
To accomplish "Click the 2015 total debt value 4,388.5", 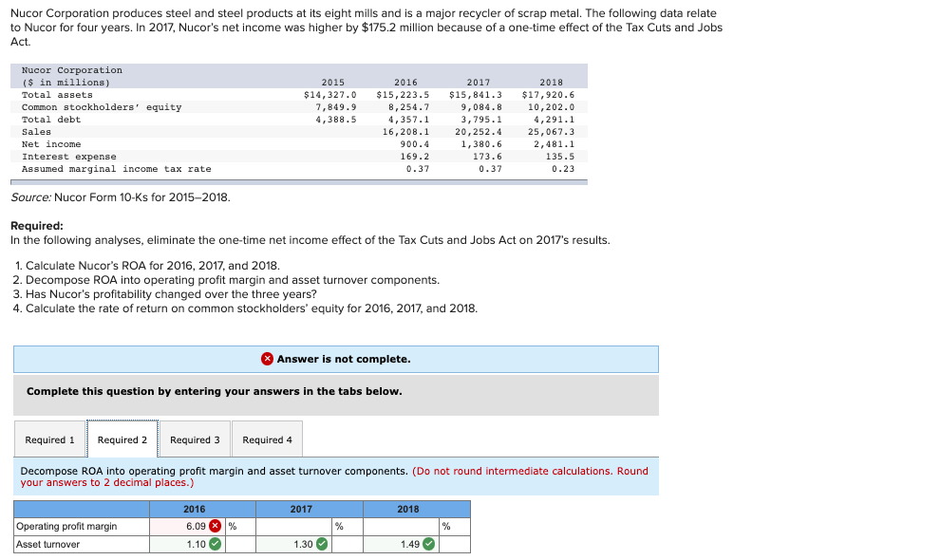I will point(336,120).
